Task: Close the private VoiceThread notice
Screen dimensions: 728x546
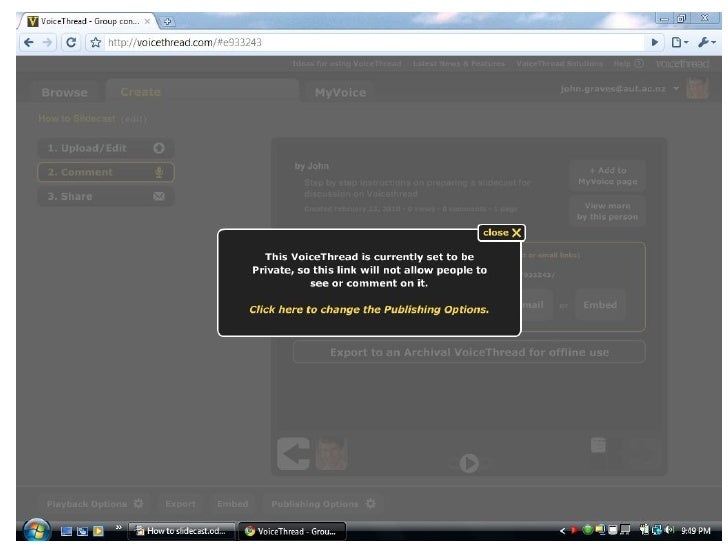Action: click(x=501, y=233)
